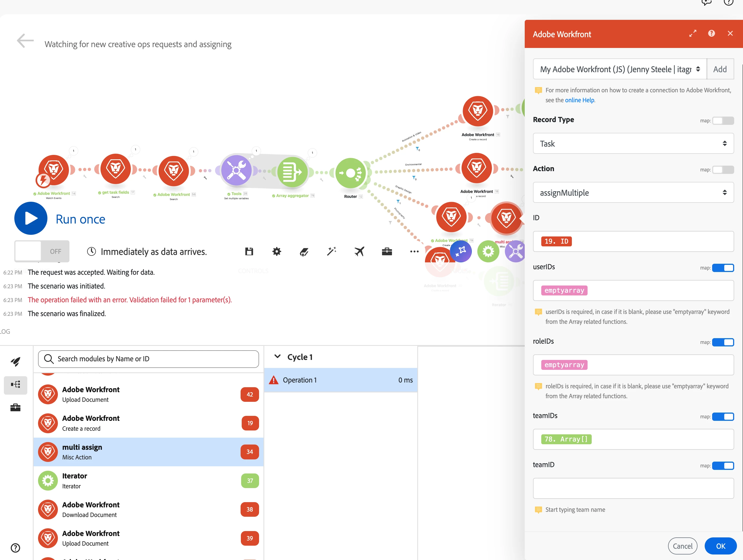Select multi assign Misc Action in module list
The width and height of the screenshot is (743, 560).
(148, 452)
